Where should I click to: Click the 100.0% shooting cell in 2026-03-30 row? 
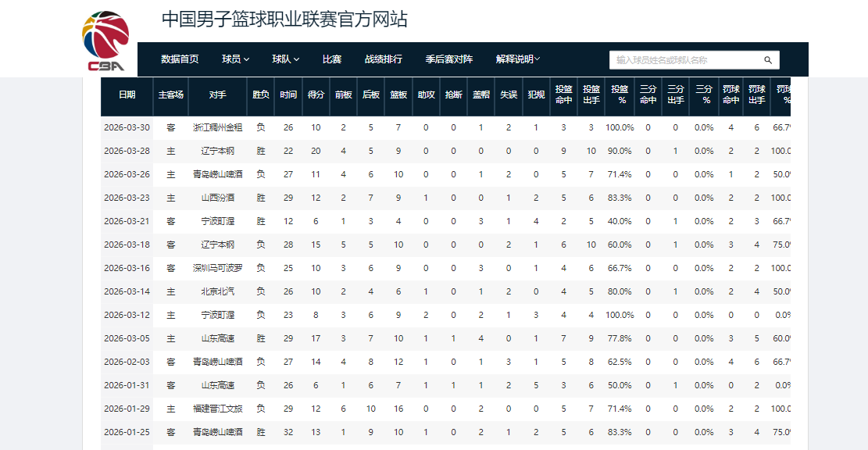click(620, 127)
